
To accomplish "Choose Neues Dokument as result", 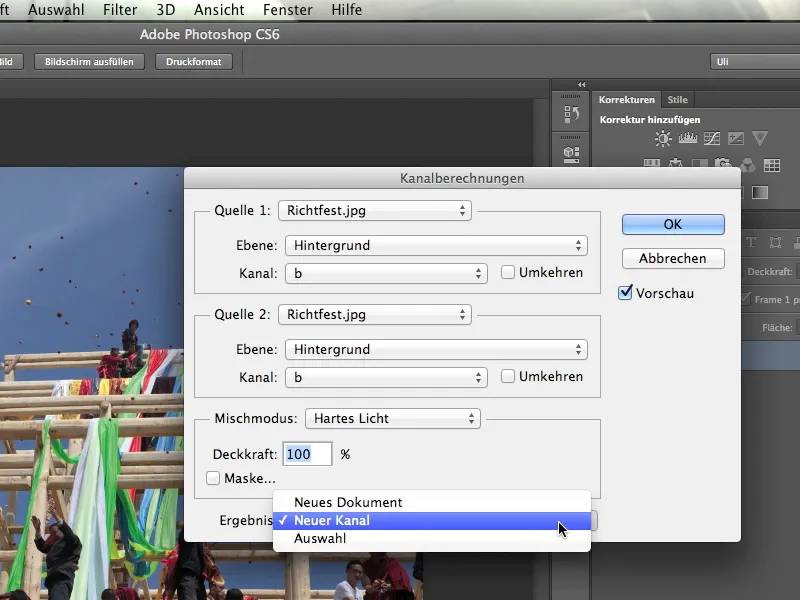I will tap(432, 503).
